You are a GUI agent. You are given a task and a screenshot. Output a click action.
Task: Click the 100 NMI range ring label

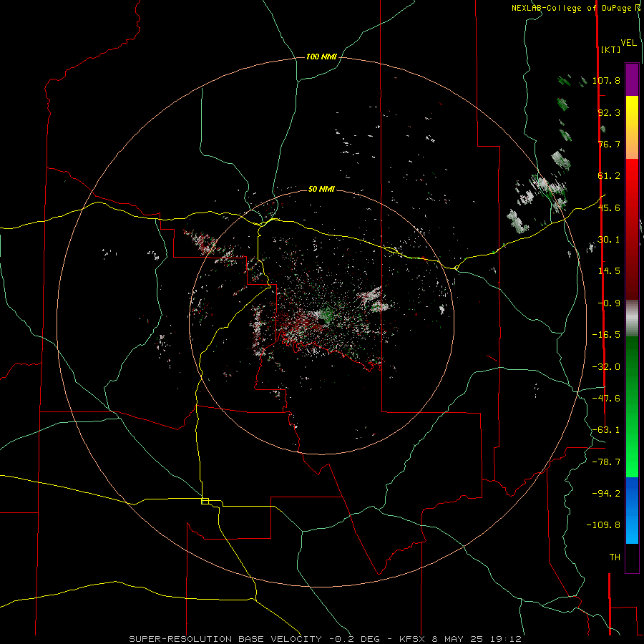click(321, 57)
